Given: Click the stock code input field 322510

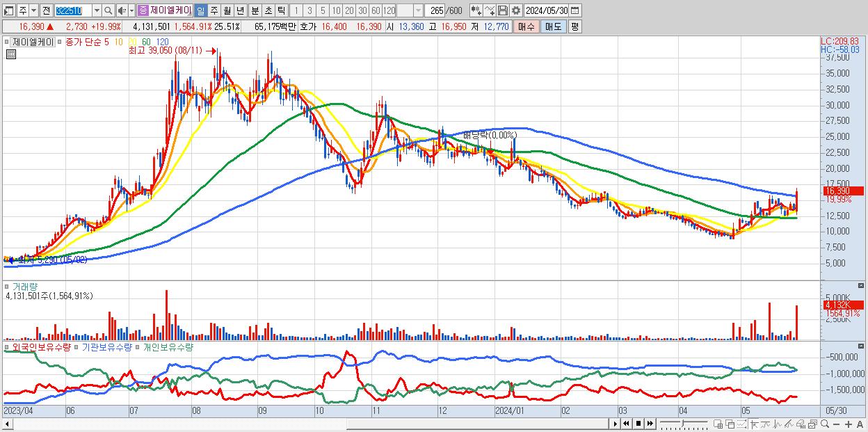Looking at the screenshot, I should tap(73, 10).
